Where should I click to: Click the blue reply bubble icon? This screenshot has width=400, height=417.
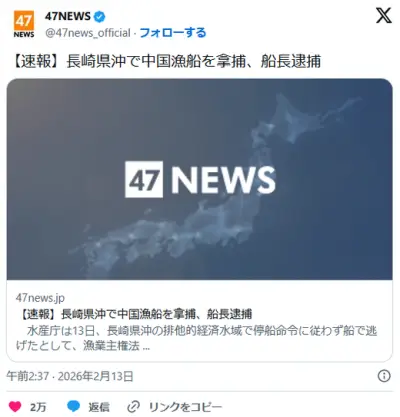[73, 407]
